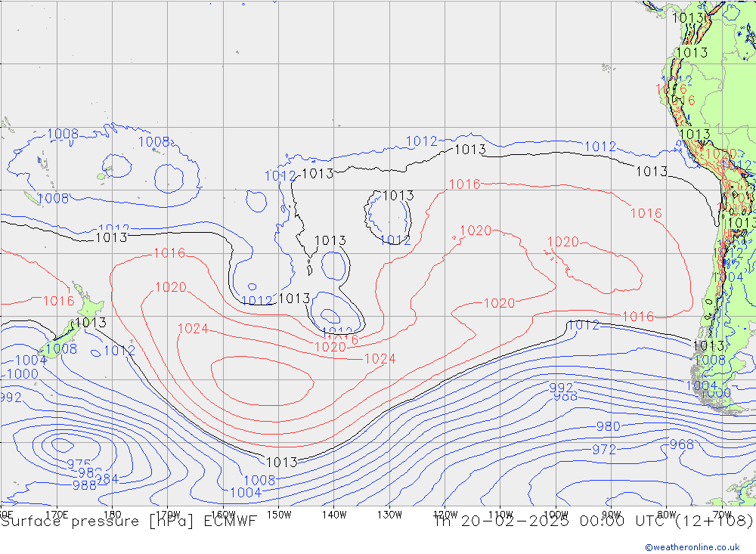Click the 100W longitude axis label
The height and width of the screenshot is (554, 756).
pos(556,515)
